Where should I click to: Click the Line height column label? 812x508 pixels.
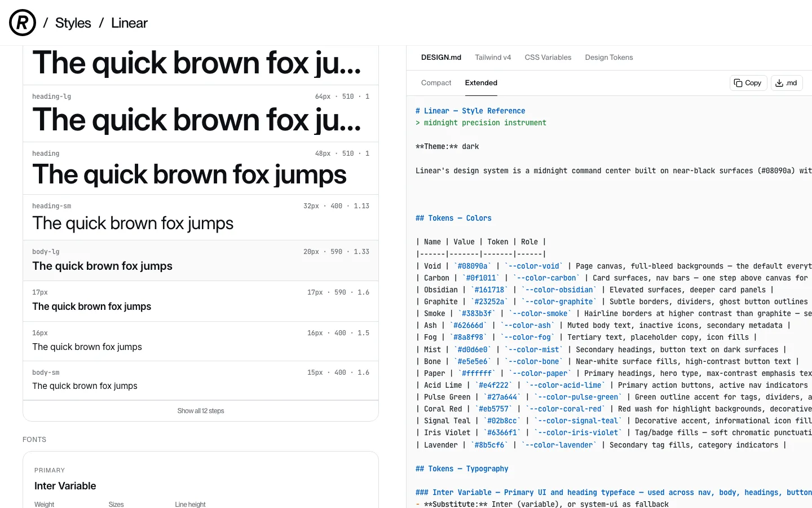190,505
